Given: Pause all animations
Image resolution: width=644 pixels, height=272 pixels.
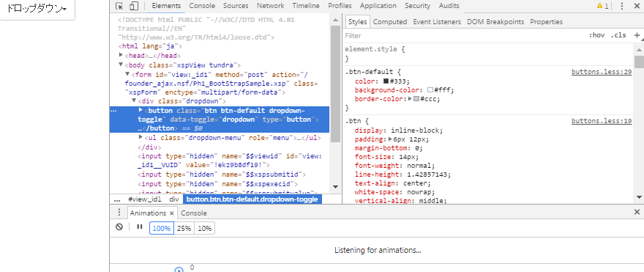Looking at the screenshot, I should tap(139, 227).
